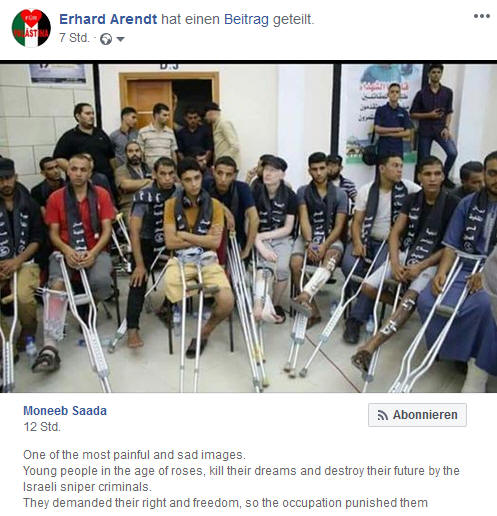Click the line 'One of the most painful and sad images'
The width and height of the screenshot is (497, 516).
tap(134, 455)
